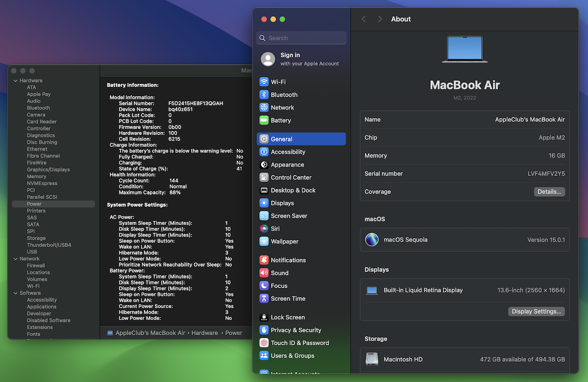Select Camera in hardware list
This screenshot has width=588, height=382.
tap(36, 115)
